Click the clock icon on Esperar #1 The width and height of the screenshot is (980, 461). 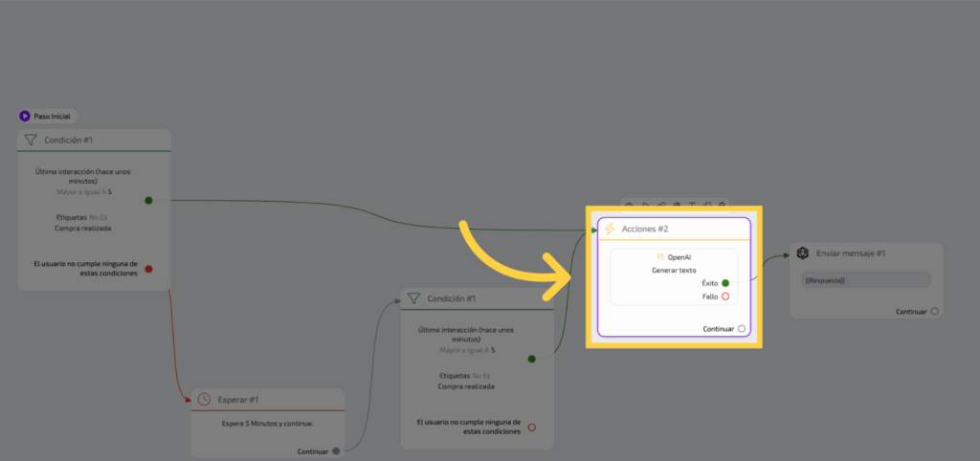[204, 399]
